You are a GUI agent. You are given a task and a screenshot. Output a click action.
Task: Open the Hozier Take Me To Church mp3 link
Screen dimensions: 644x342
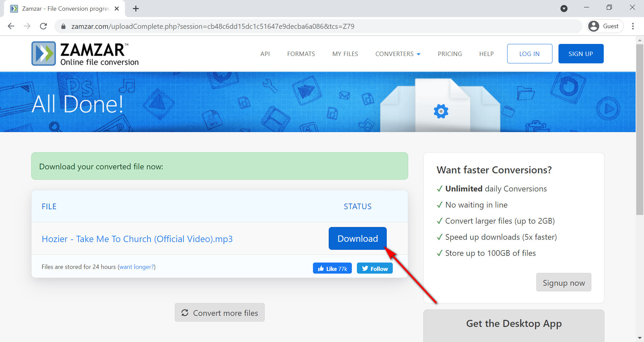[x=137, y=239]
